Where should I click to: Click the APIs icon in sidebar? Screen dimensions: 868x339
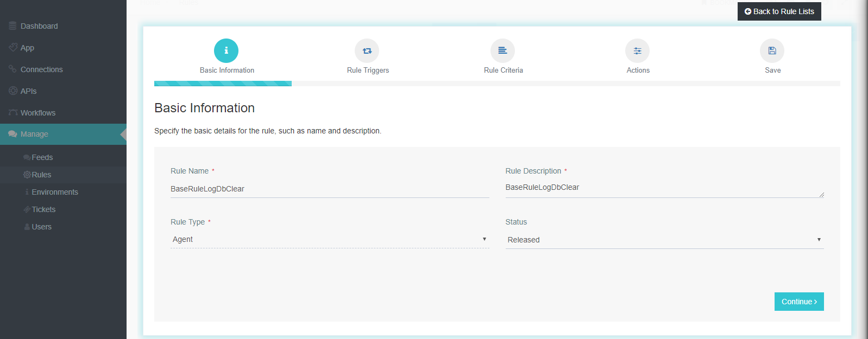[12, 91]
